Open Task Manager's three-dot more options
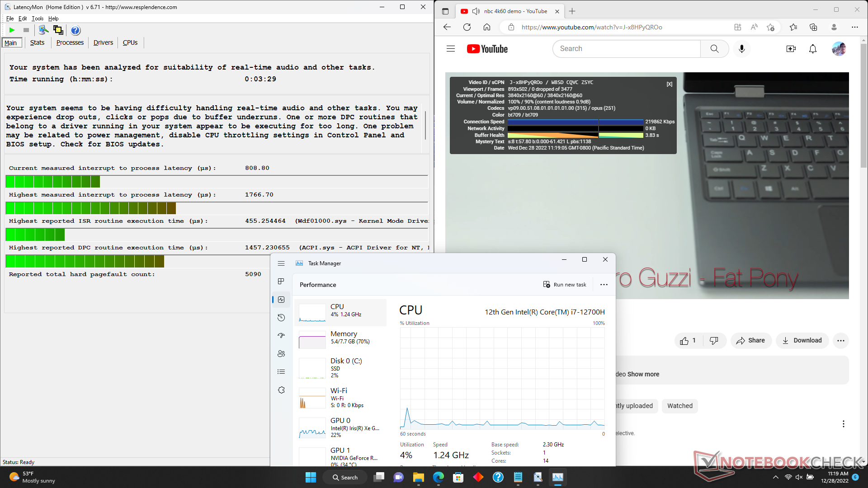Viewport: 868px width, 488px height. (604, 285)
